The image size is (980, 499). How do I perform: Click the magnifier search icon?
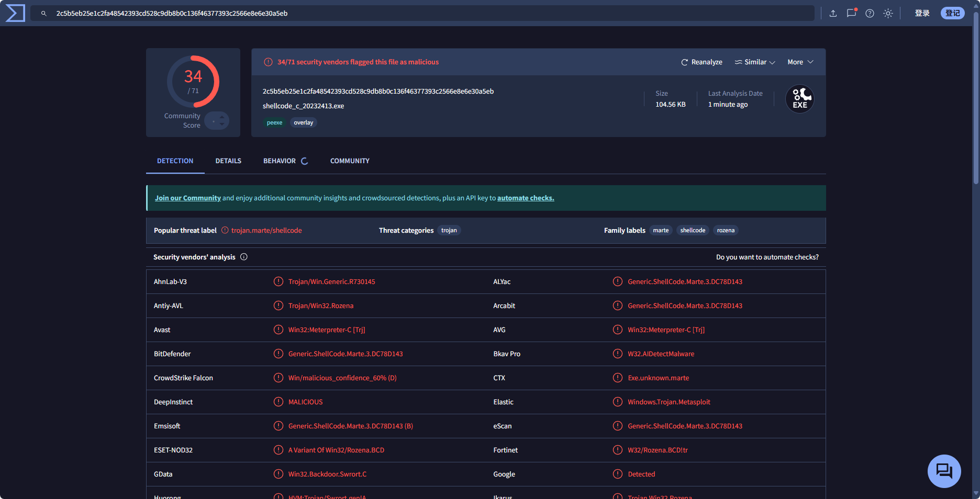[x=44, y=14]
